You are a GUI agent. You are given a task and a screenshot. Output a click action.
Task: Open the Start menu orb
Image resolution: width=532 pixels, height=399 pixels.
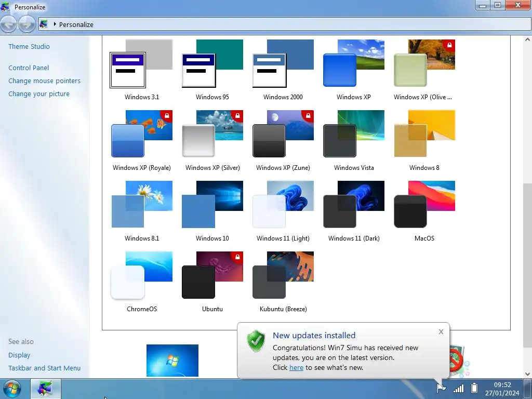(x=12, y=389)
